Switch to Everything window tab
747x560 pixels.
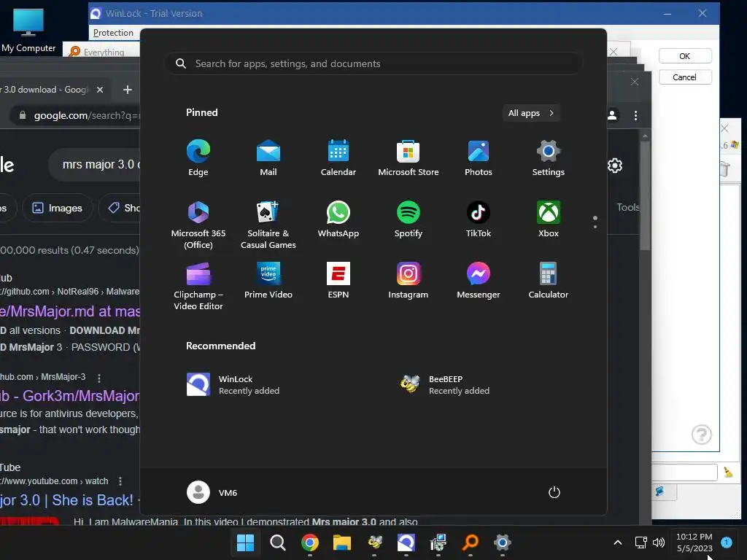tap(101, 52)
